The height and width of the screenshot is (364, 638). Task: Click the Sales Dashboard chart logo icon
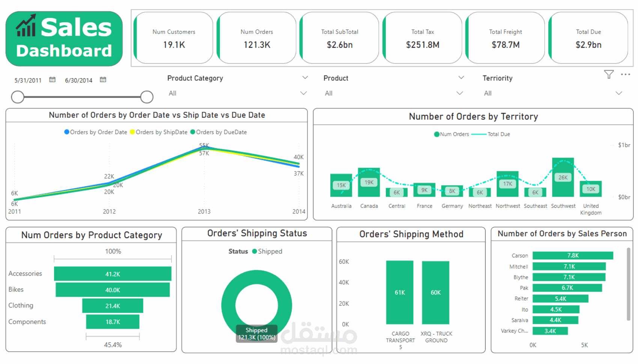click(26, 26)
